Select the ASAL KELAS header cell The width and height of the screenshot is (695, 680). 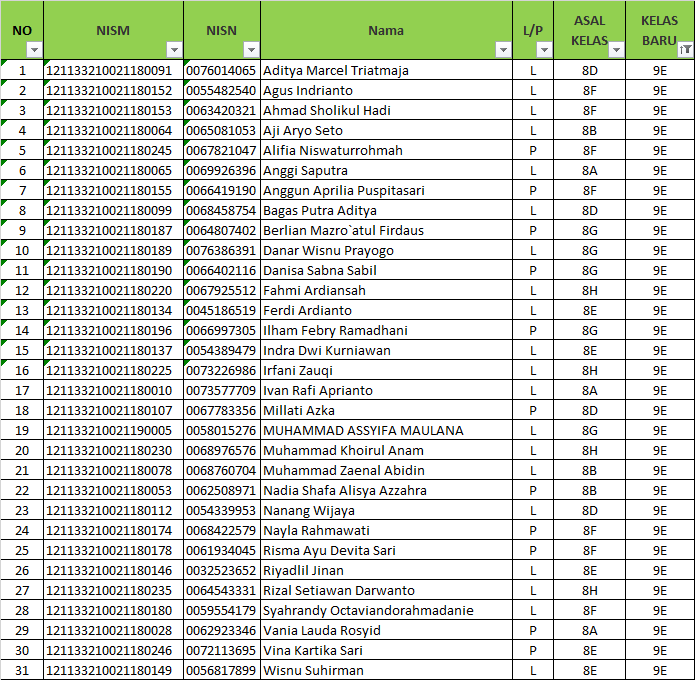(x=590, y=30)
